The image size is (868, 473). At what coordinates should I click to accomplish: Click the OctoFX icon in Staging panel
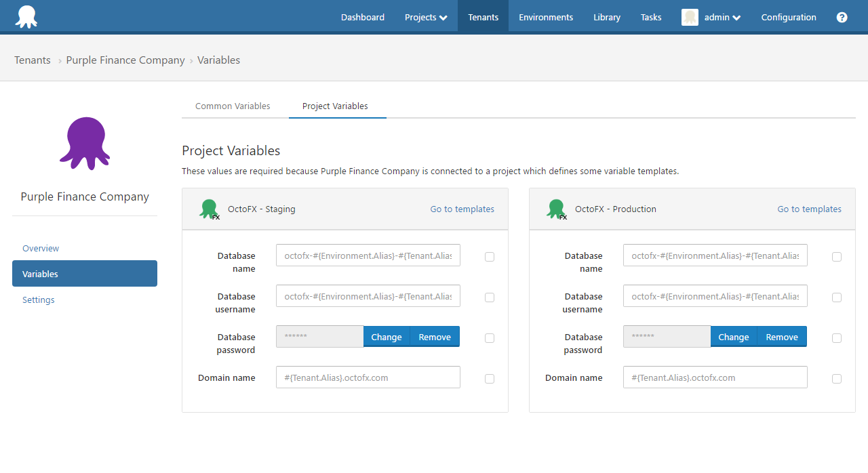click(209, 209)
